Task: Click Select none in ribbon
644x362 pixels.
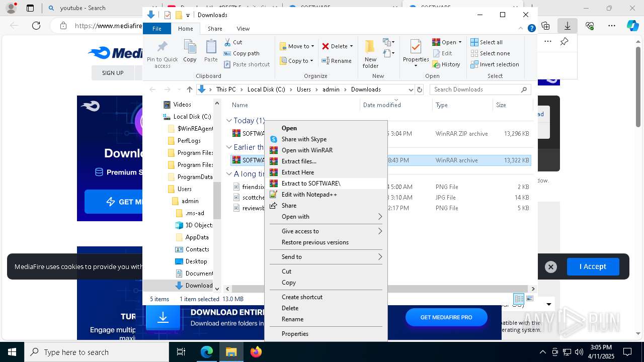Action: coord(490,53)
